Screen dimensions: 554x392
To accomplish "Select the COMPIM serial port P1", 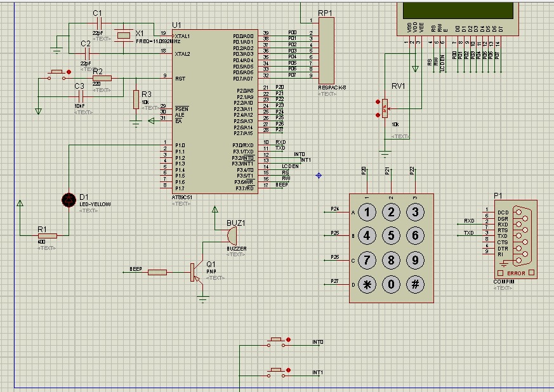I will (515, 239).
